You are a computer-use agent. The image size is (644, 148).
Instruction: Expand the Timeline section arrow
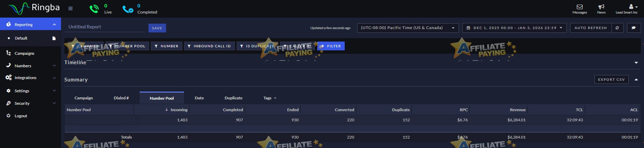pyautogui.click(x=636, y=63)
